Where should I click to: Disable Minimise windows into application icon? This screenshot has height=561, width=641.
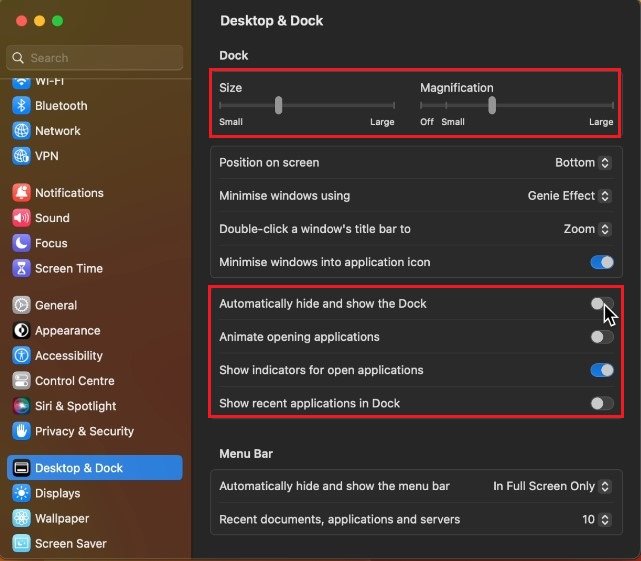pos(602,262)
